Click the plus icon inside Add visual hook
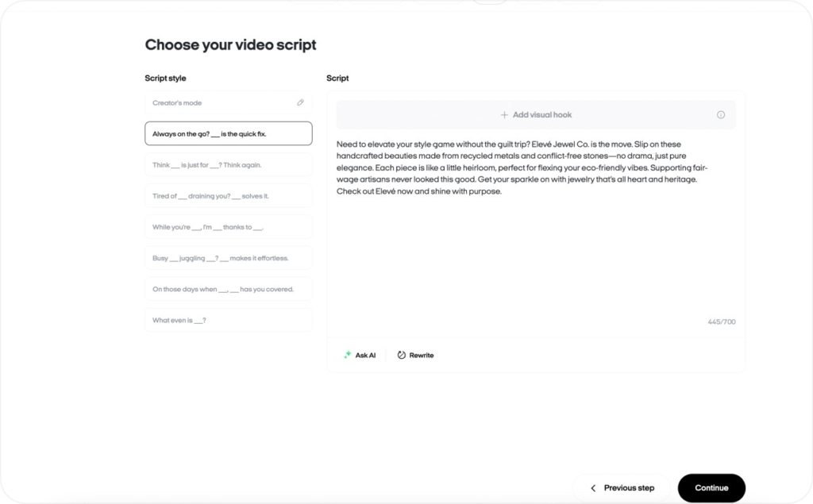813x504 pixels. pyautogui.click(x=504, y=114)
